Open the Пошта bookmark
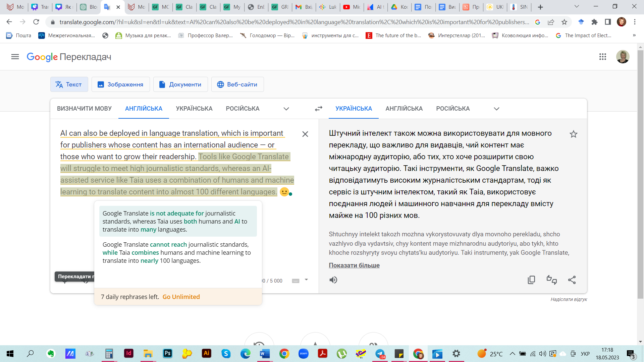 point(19,35)
